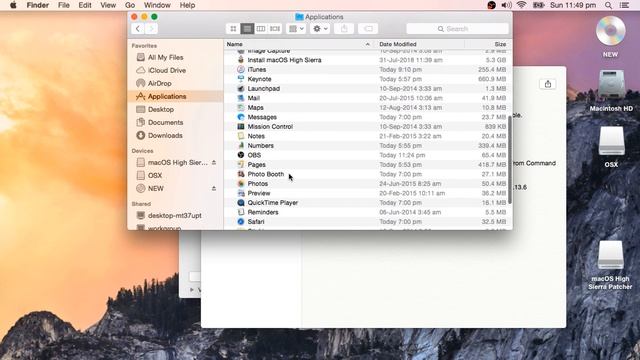Viewport: 640px width, 360px height.
Task: Open the Edit menu
Action: click(x=85, y=5)
